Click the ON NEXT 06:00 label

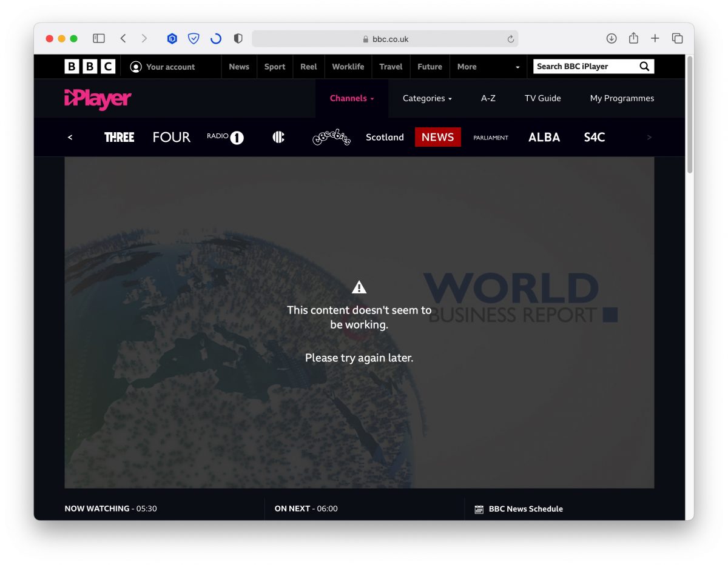point(306,509)
